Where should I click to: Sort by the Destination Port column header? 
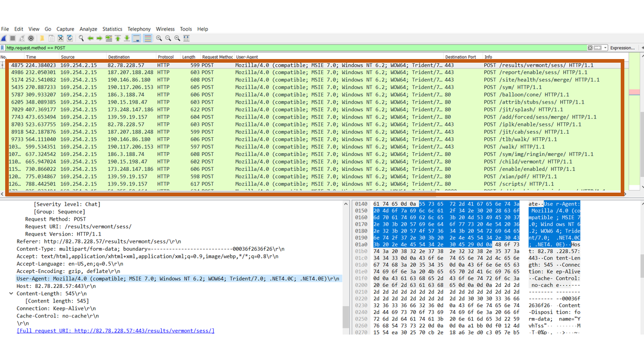[x=460, y=57]
